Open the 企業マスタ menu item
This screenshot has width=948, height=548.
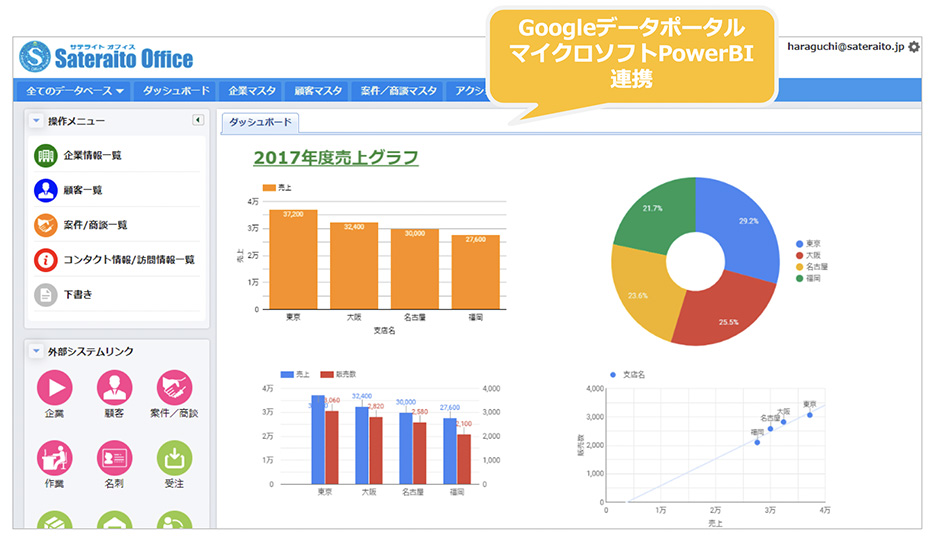coord(252,91)
